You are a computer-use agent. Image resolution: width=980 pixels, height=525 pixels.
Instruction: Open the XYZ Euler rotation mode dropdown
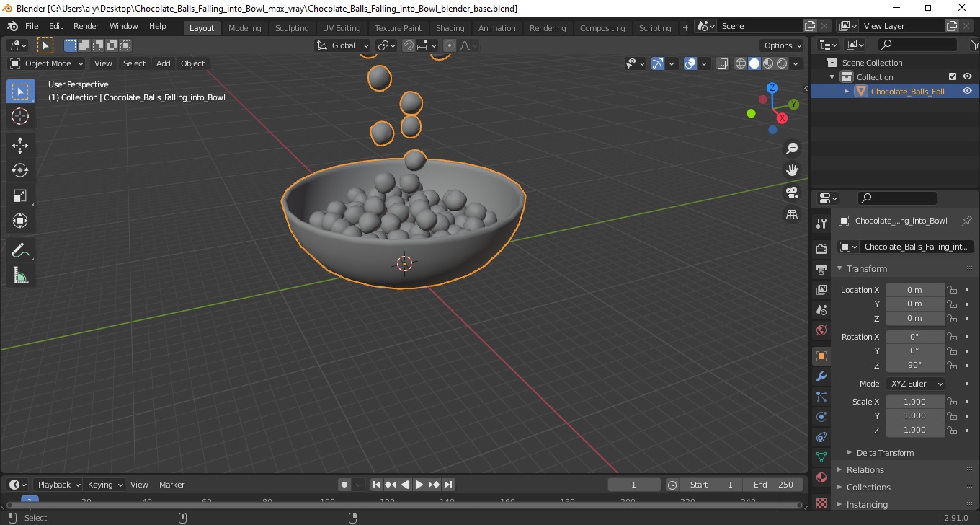click(x=915, y=384)
